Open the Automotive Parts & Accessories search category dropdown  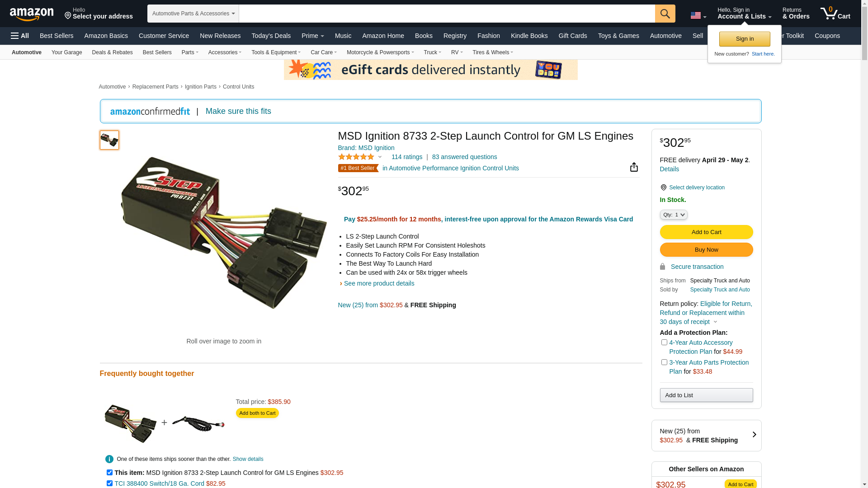point(193,14)
